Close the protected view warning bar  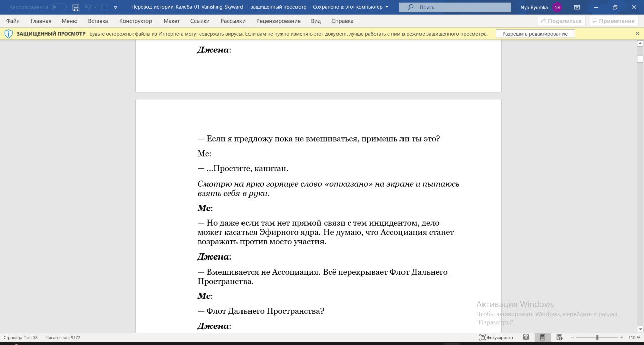click(637, 34)
